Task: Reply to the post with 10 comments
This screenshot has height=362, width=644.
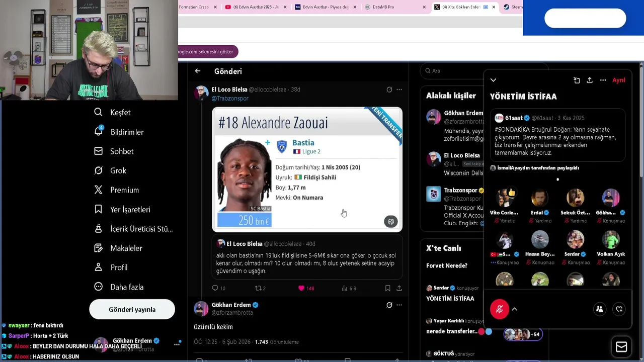Action: pos(219,288)
